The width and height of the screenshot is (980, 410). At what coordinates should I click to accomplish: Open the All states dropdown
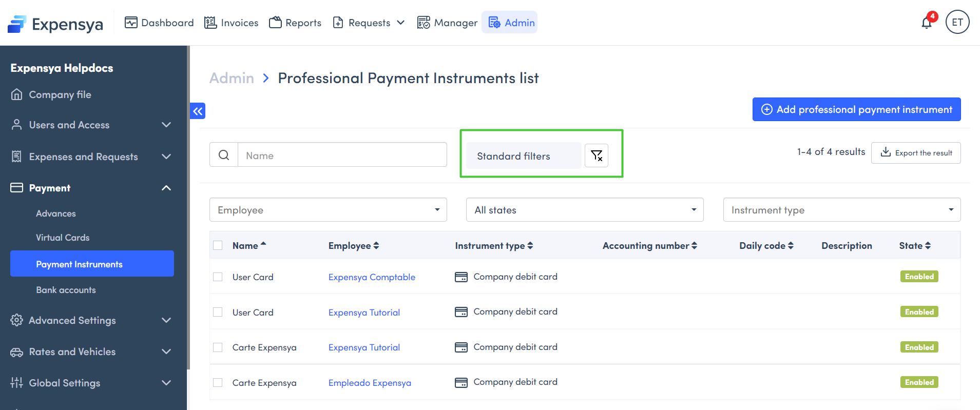point(584,210)
